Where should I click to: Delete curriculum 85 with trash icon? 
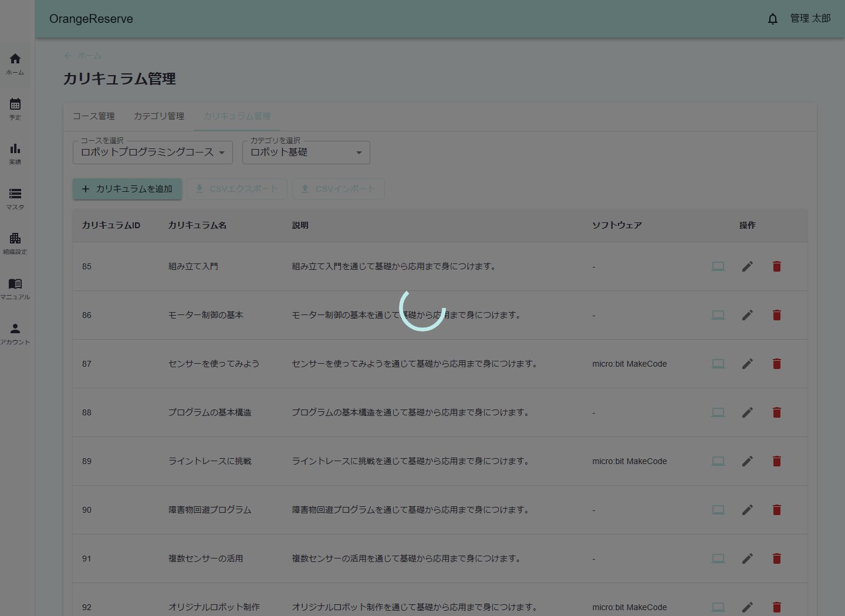coord(776,266)
